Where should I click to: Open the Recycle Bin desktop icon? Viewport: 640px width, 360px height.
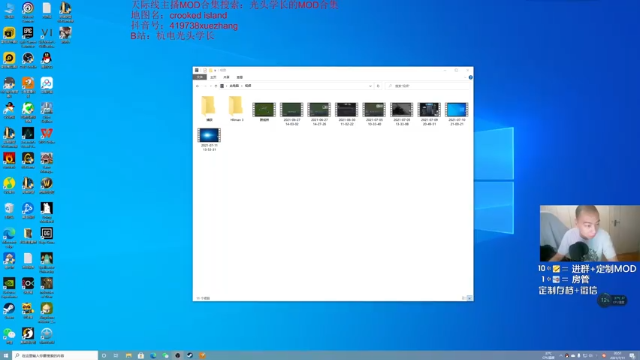tap(9, 211)
